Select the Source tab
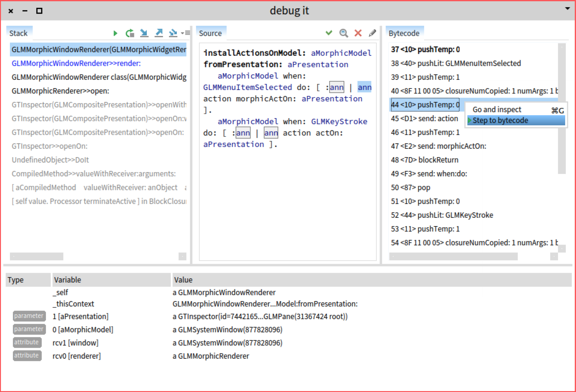Viewport: 576px width, 392px height. pos(210,33)
